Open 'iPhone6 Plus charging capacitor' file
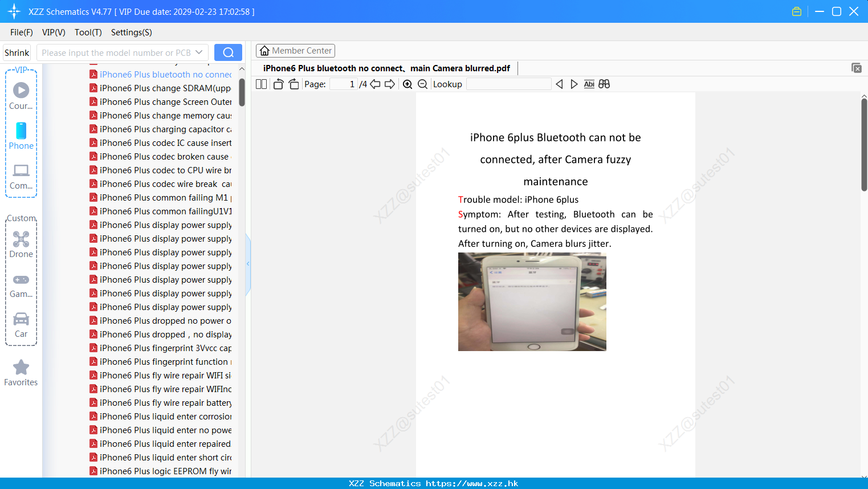868x489 pixels. (161, 129)
